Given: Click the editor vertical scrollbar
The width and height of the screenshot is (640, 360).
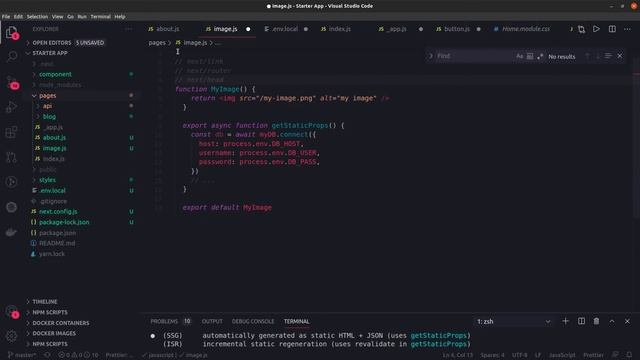Looking at the screenshot, I should [636, 139].
